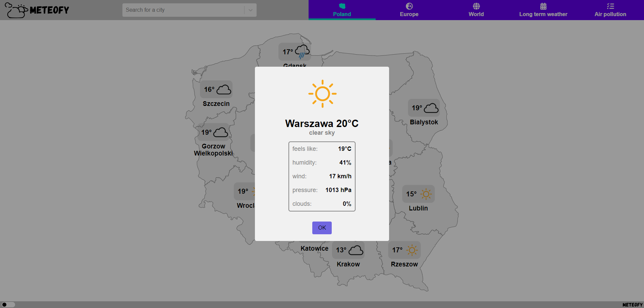Click the pressure 1013 hPa value
Image resolution: width=644 pixels, height=308 pixels.
[x=338, y=190]
